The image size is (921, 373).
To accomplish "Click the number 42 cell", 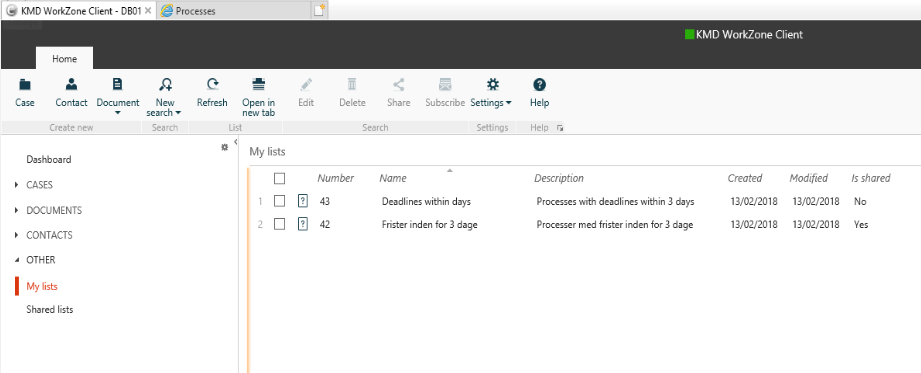I will (x=325, y=224).
